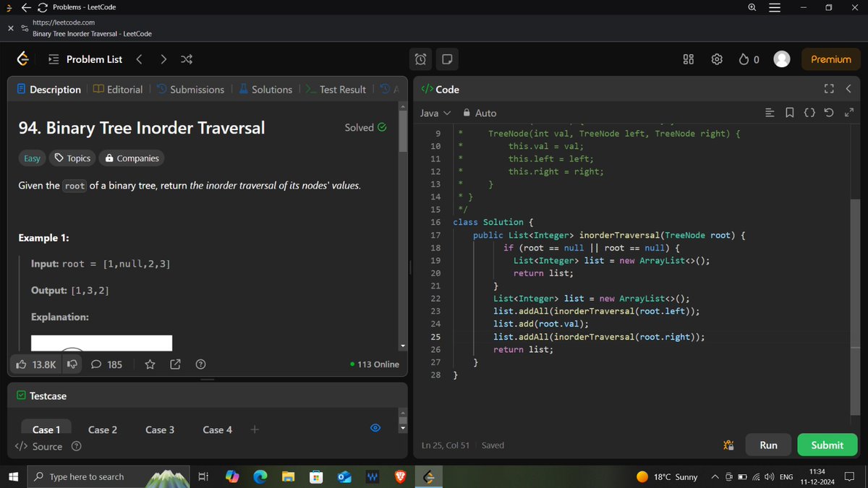Switch to the Editorial tab
Image resolution: width=868 pixels, height=488 pixels.
(118, 90)
